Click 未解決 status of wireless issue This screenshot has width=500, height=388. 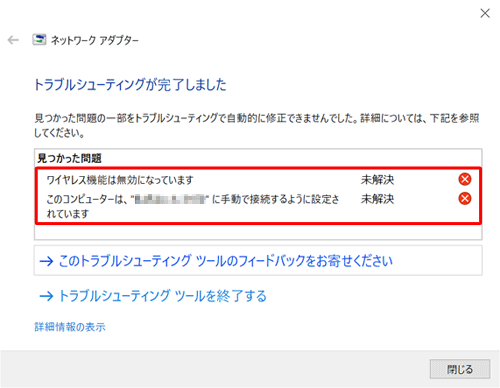[377, 180]
